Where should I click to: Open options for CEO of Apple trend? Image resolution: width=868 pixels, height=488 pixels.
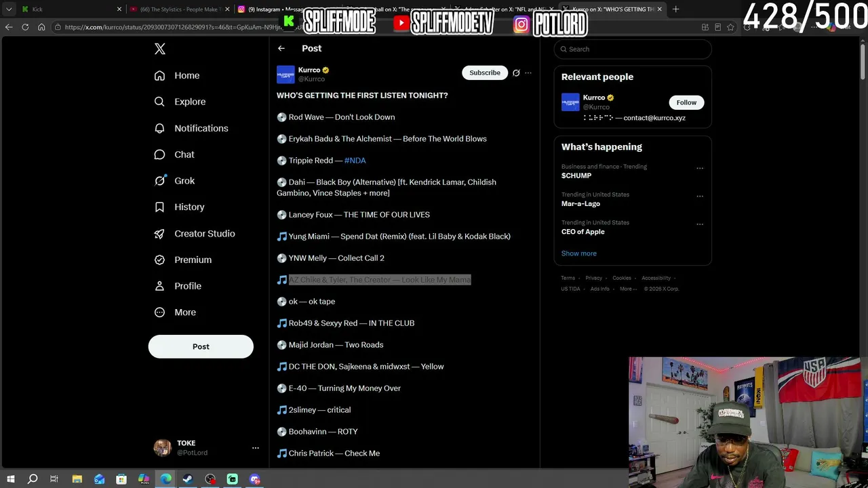[x=700, y=224]
